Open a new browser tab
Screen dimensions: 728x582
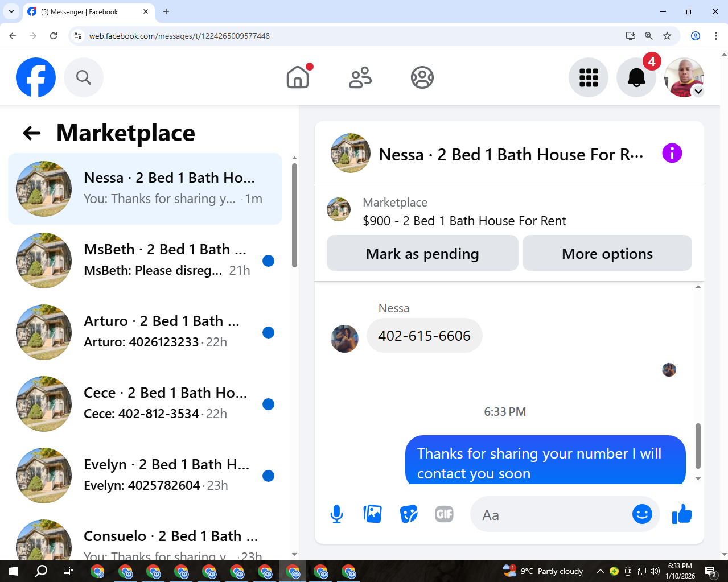(x=166, y=11)
